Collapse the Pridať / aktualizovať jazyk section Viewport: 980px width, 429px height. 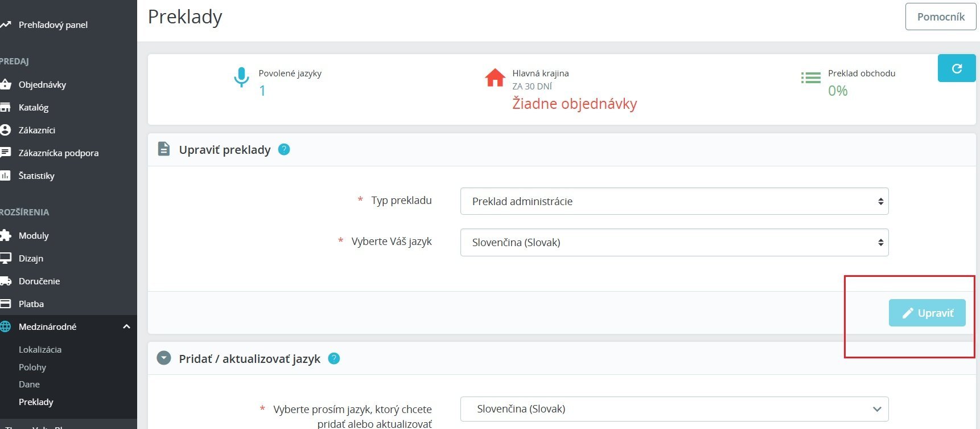point(164,358)
